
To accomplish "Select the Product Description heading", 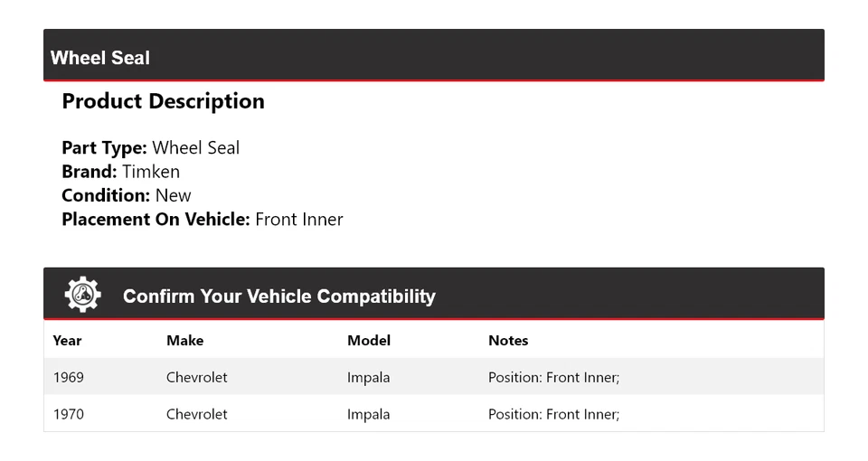I will [x=163, y=101].
